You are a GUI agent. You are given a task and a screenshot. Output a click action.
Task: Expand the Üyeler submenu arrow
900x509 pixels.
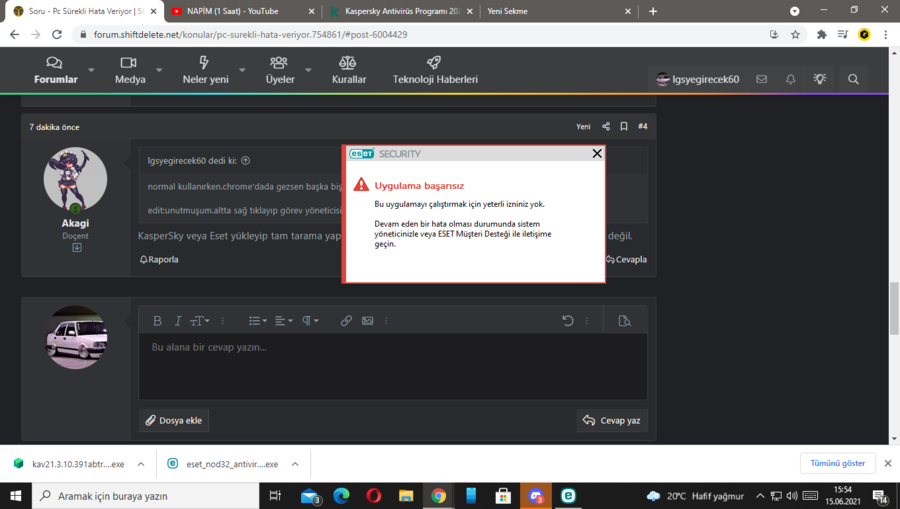(x=308, y=71)
